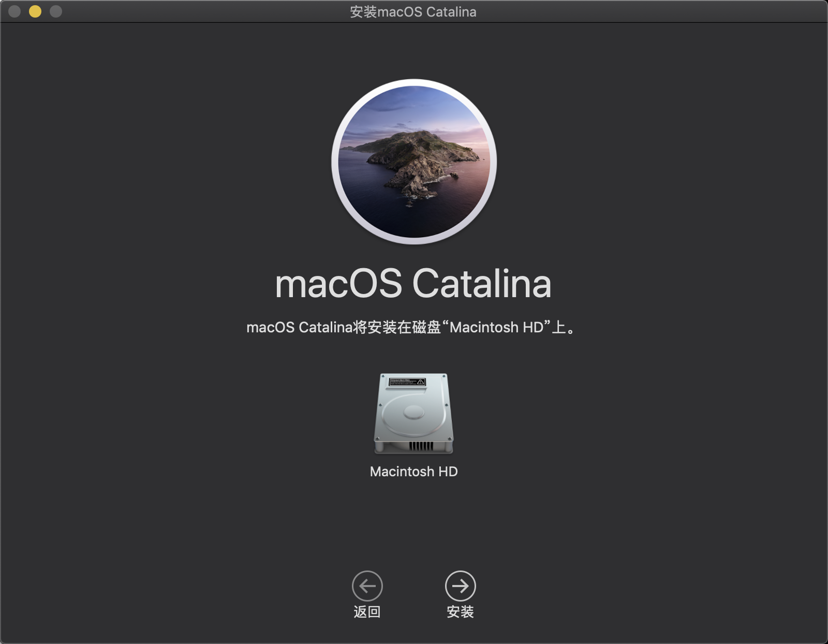Click the left-arrow back icon
This screenshot has width=828, height=644.
click(x=367, y=586)
